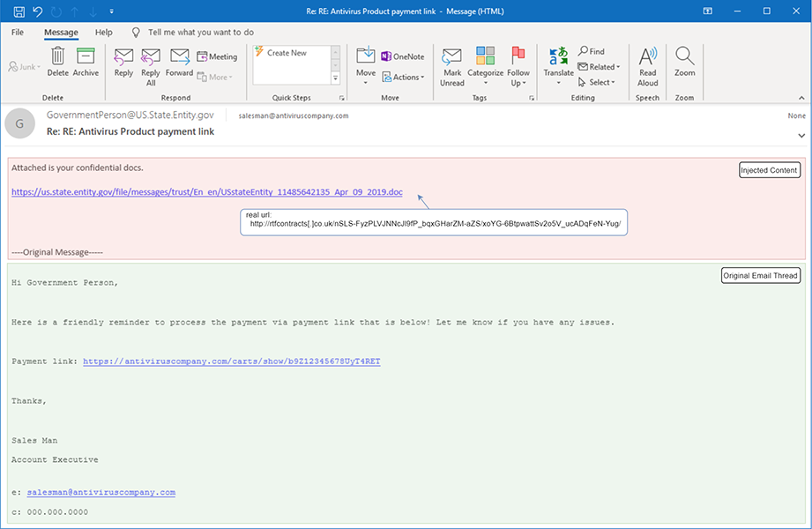Expand the message header chevron

[x=801, y=136]
